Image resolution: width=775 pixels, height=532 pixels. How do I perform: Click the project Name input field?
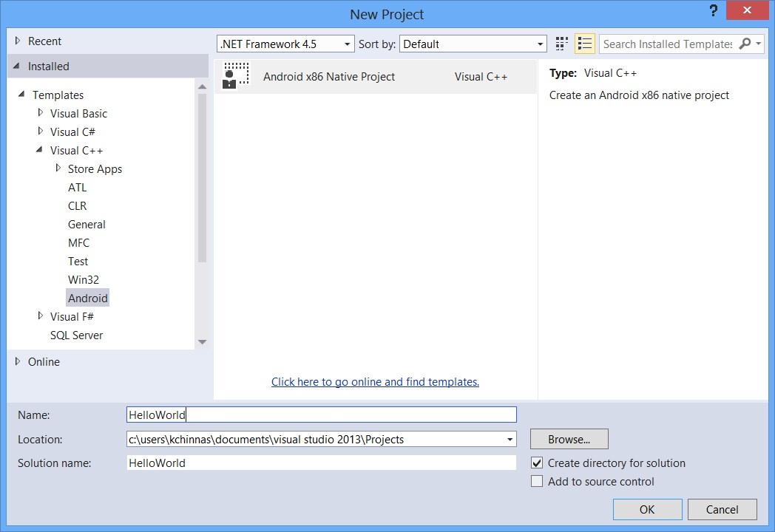tap(322, 415)
